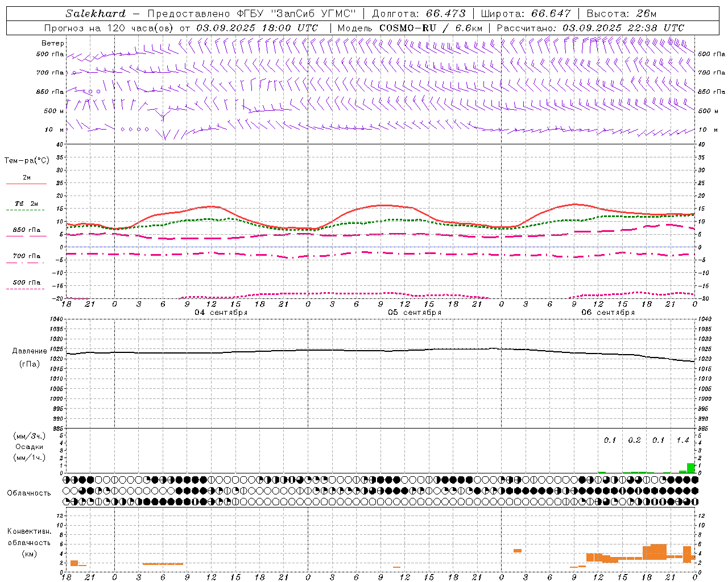Click the tallest orange convective cloud bar

[x=659, y=552]
